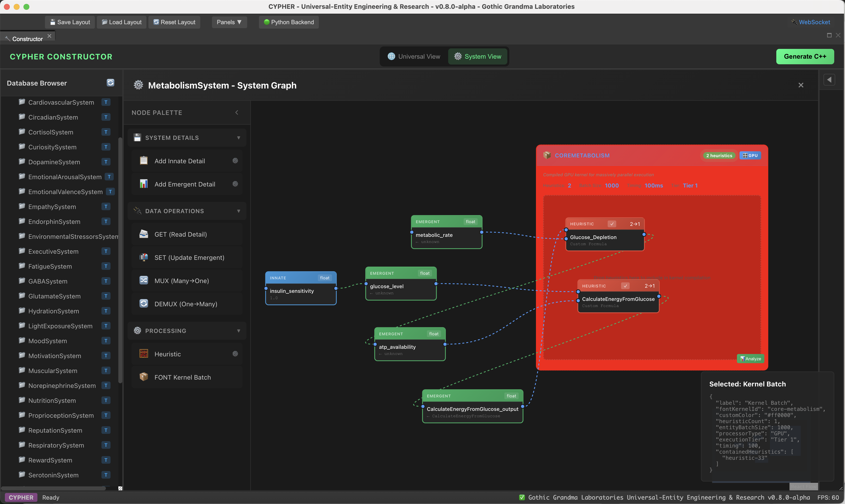Click the FONT Kernel Batch package icon

pos(144,377)
